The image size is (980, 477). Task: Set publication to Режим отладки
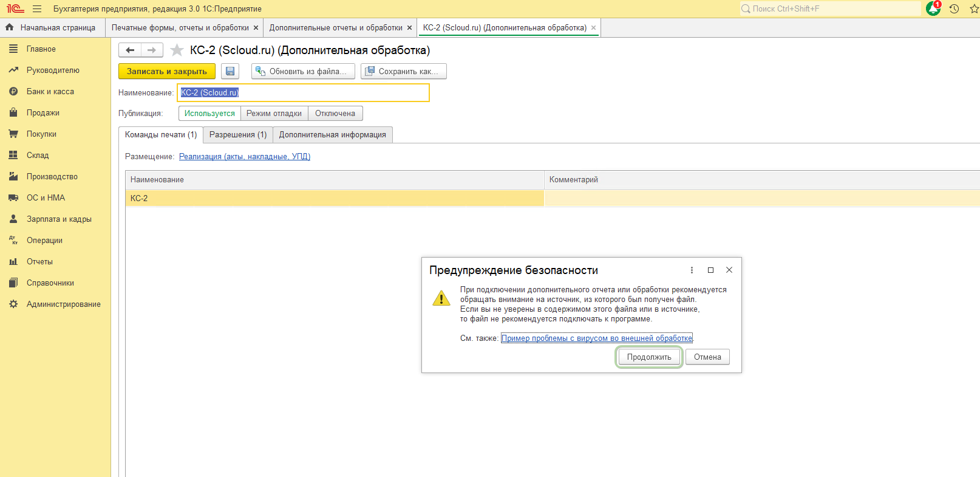[x=274, y=114]
